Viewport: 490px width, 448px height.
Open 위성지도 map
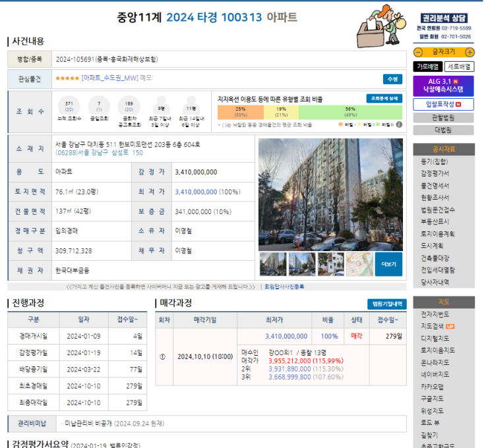[432, 411]
